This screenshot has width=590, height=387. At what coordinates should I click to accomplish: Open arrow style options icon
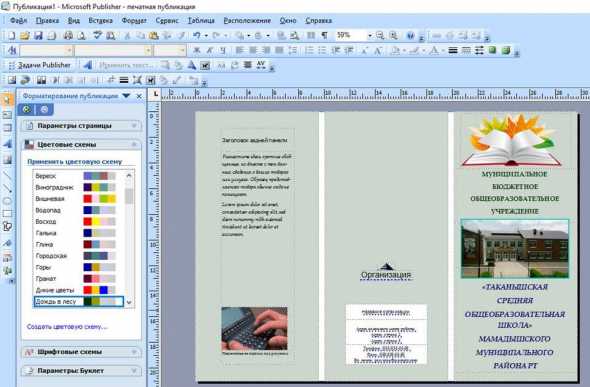(x=479, y=50)
